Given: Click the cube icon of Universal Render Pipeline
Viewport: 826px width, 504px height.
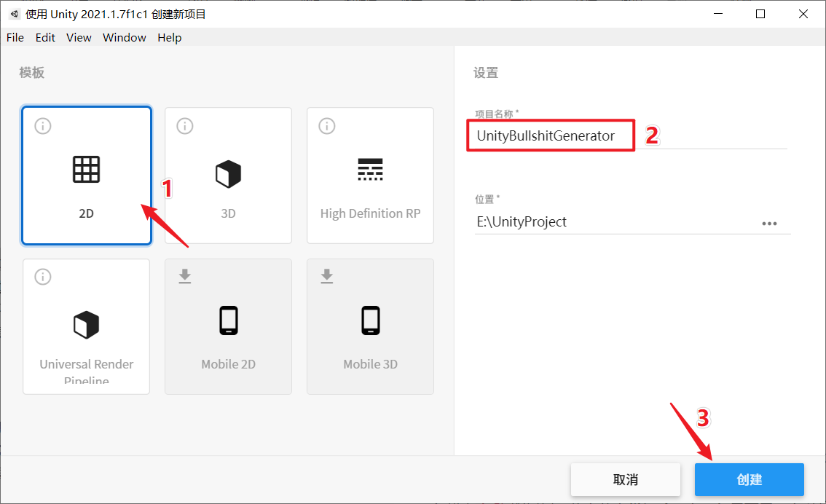Looking at the screenshot, I should click(x=87, y=324).
